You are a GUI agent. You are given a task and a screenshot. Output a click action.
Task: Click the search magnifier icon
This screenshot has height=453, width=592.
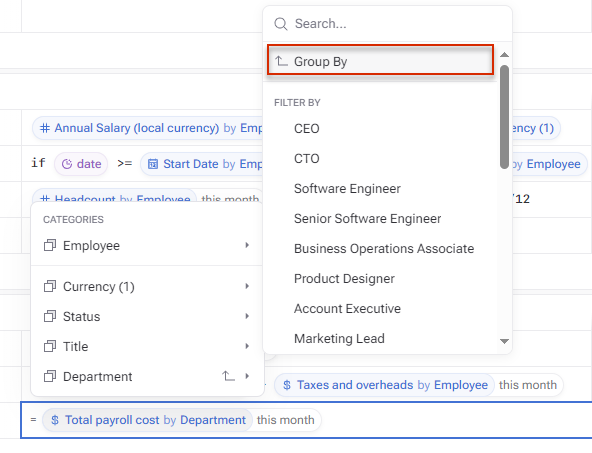click(281, 24)
